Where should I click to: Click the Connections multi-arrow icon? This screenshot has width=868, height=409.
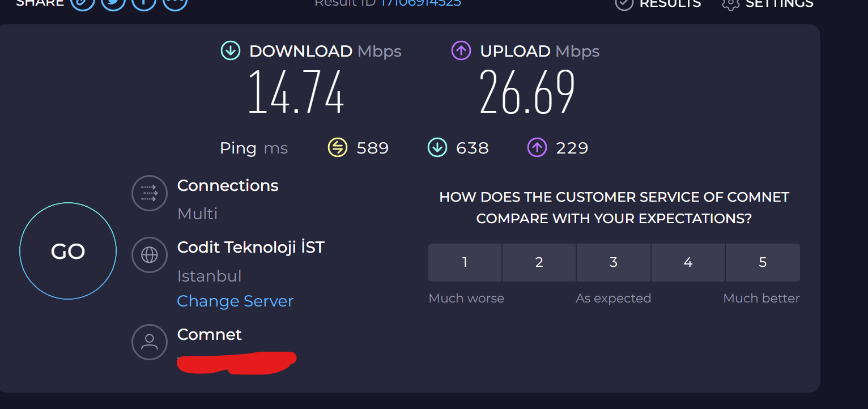(150, 193)
